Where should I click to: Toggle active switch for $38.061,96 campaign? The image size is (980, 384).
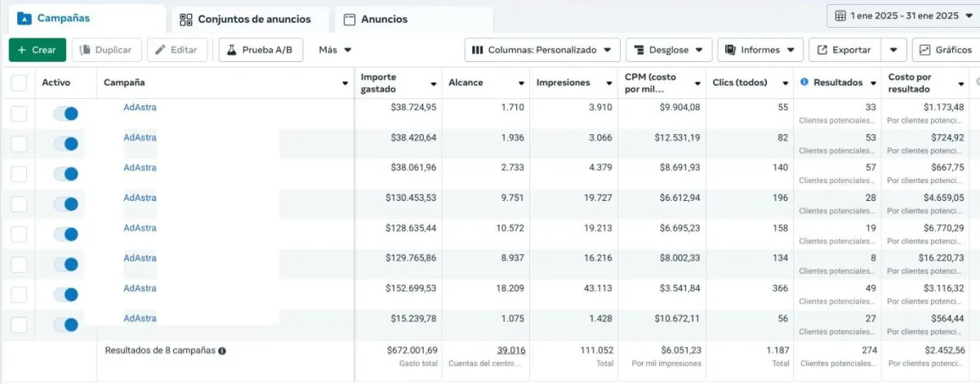[x=65, y=174]
